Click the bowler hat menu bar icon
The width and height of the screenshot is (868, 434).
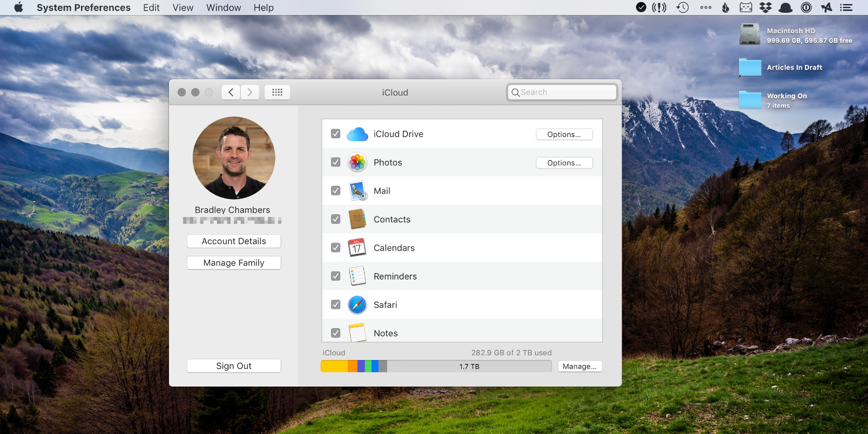click(x=785, y=8)
